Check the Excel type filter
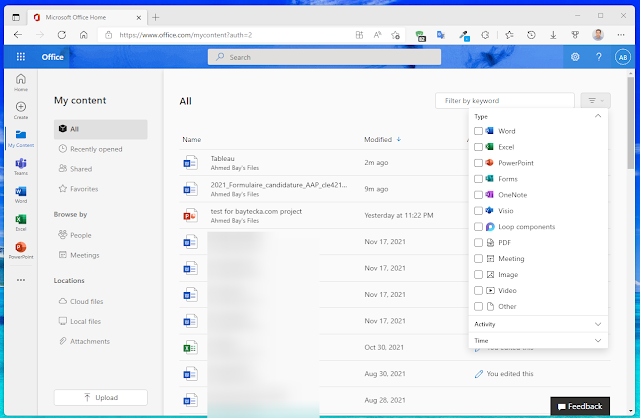Viewport: 640px width, 418px height. (478, 147)
